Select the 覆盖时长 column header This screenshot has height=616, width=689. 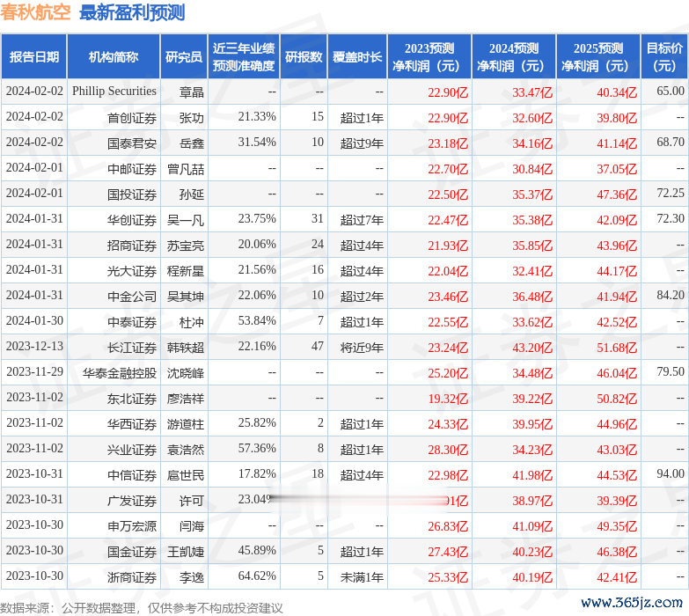(x=357, y=56)
